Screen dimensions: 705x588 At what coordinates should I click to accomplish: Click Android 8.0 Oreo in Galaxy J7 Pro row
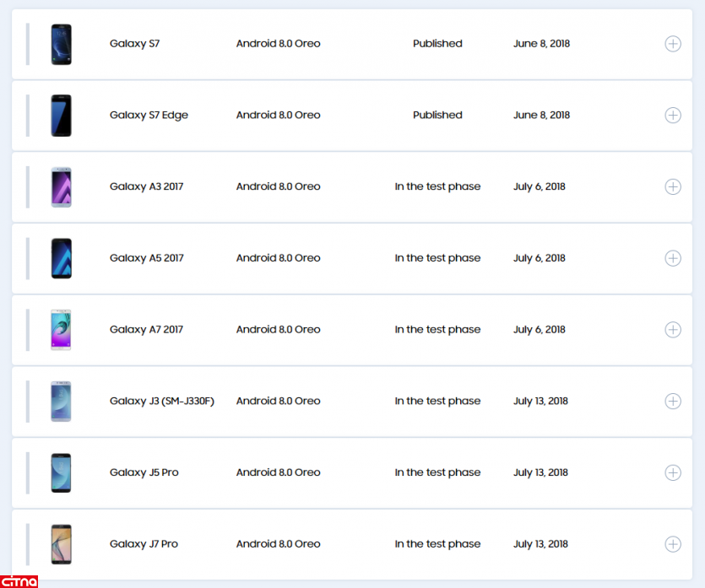278,544
